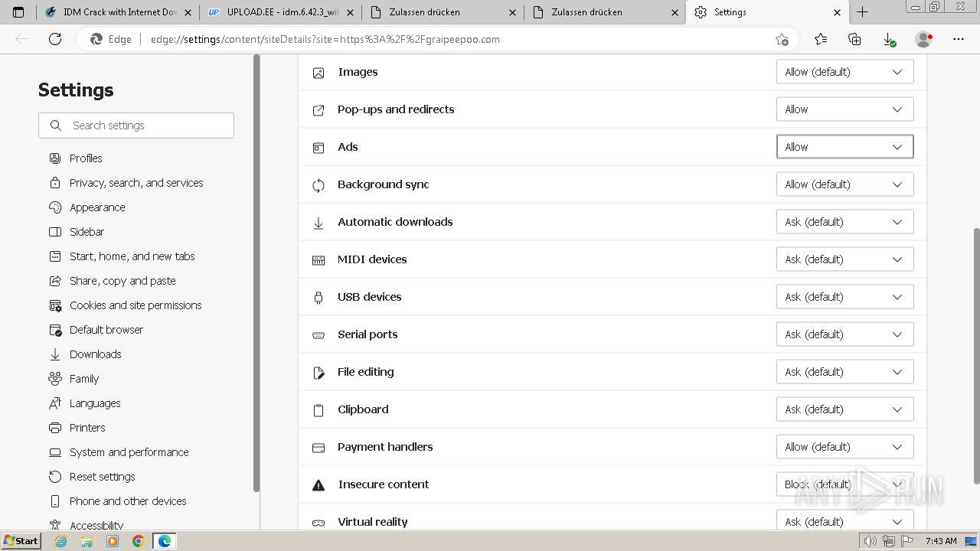Screen dimensions: 980x551
Task: Open File Explorer from taskbar
Action: (x=87, y=541)
